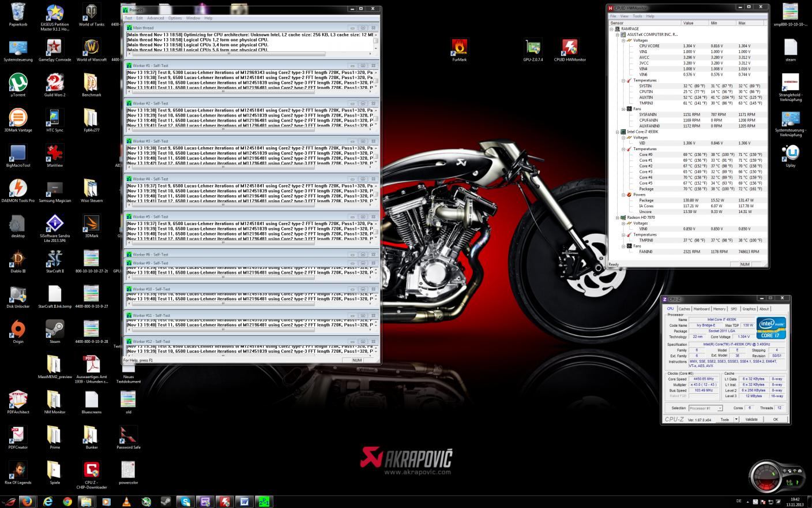This screenshot has height=508, width=812.
Task: Open the Test menu in Prime95
Action: pos(129,18)
